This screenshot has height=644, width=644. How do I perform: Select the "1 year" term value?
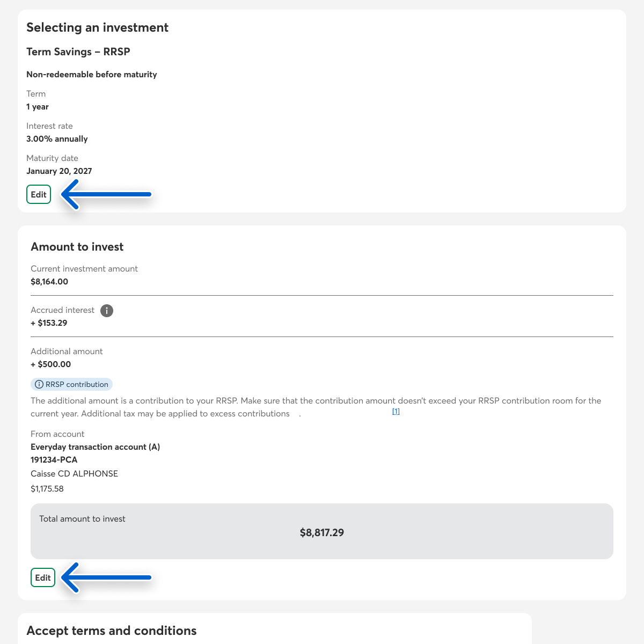38,107
